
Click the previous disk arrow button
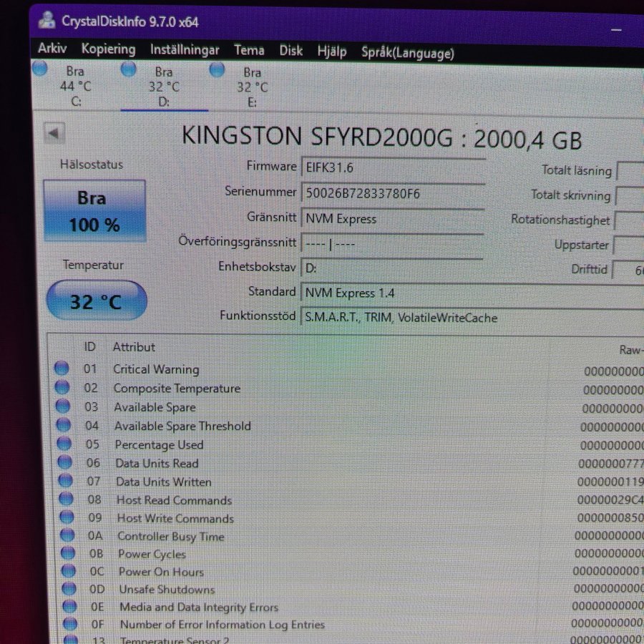[x=54, y=134]
